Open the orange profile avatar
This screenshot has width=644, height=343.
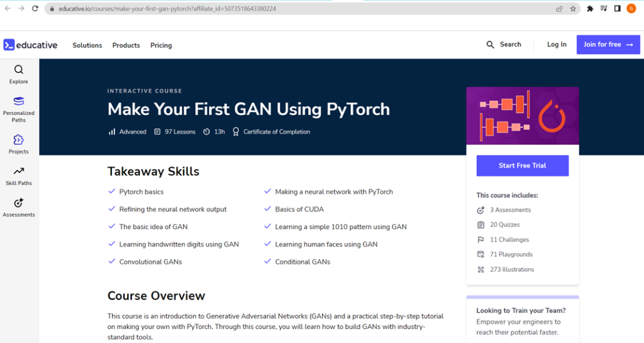click(x=631, y=9)
